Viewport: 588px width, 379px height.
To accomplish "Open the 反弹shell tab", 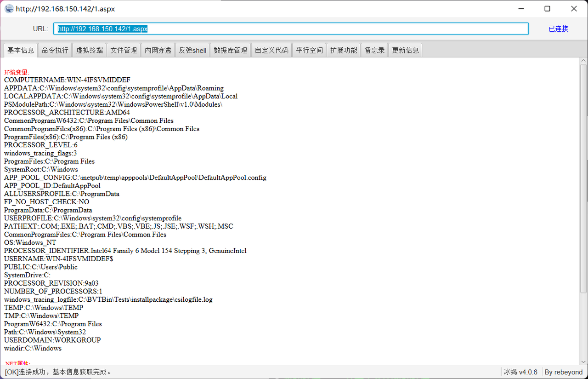I will click(192, 51).
